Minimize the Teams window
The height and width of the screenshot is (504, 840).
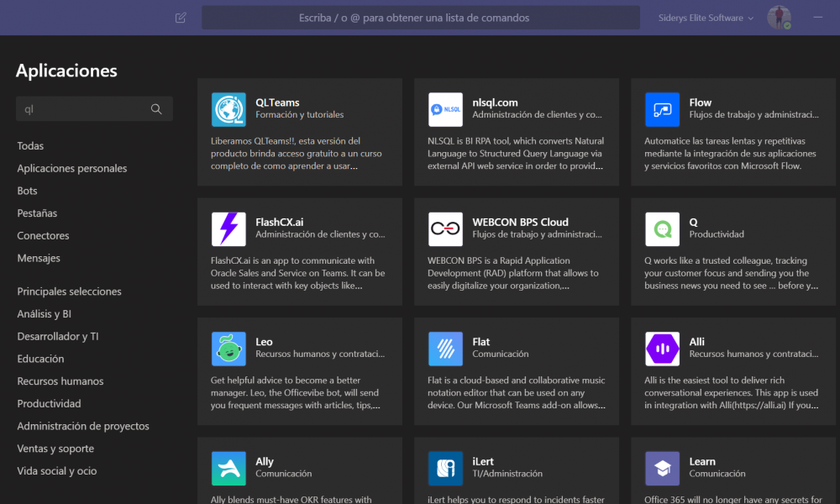pyautogui.click(x=817, y=17)
